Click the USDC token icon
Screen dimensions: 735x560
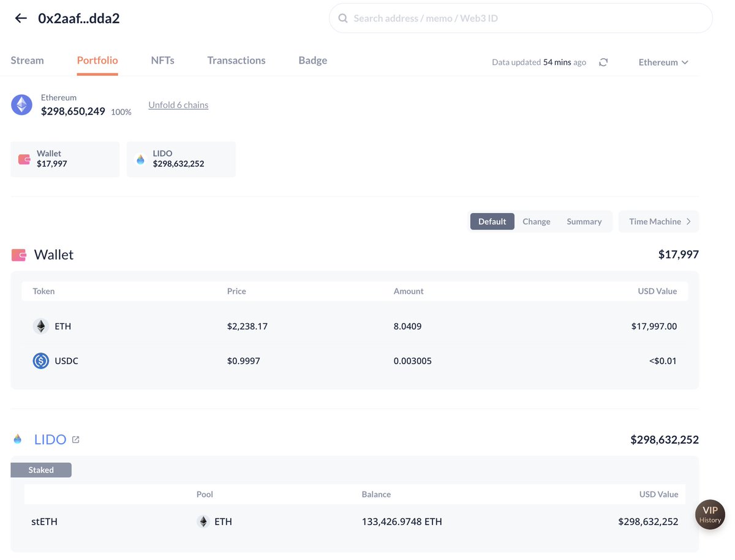(x=40, y=360)
